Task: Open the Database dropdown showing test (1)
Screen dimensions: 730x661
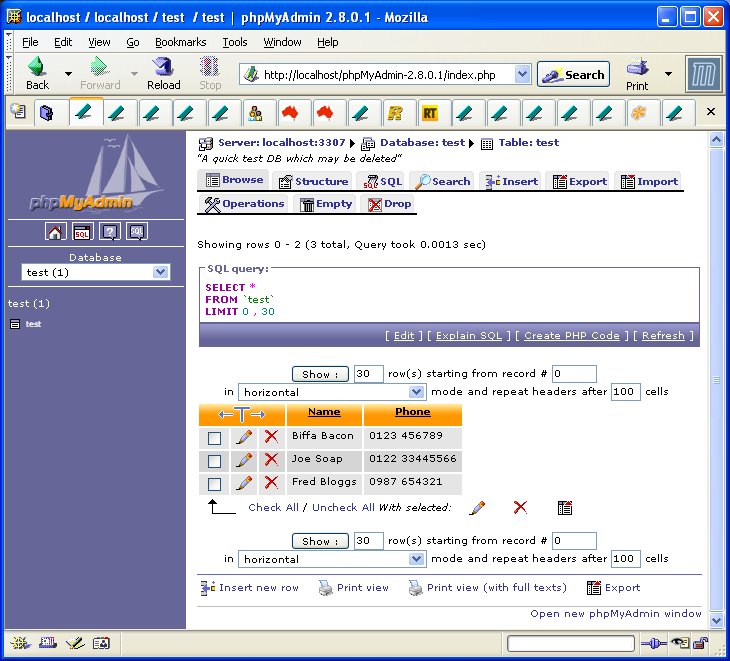Action: click(x=96, y=272)
